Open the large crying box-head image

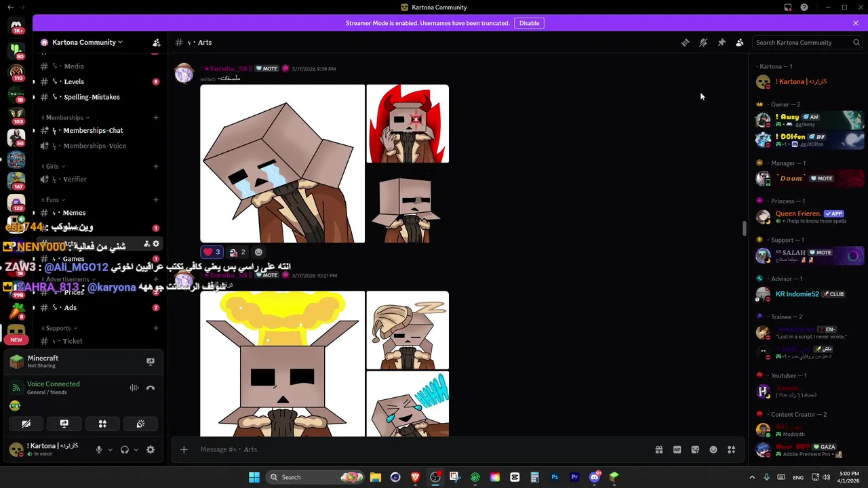[283, 163]
